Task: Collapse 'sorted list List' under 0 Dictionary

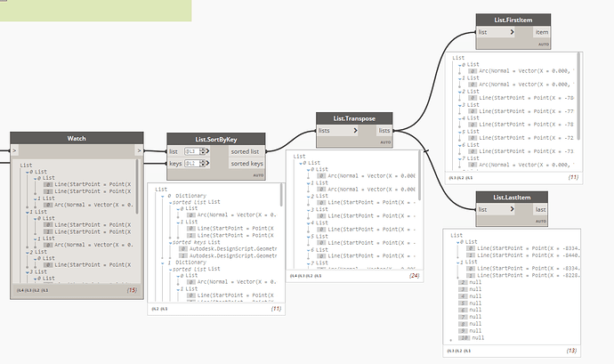Action: coord(170,203)
